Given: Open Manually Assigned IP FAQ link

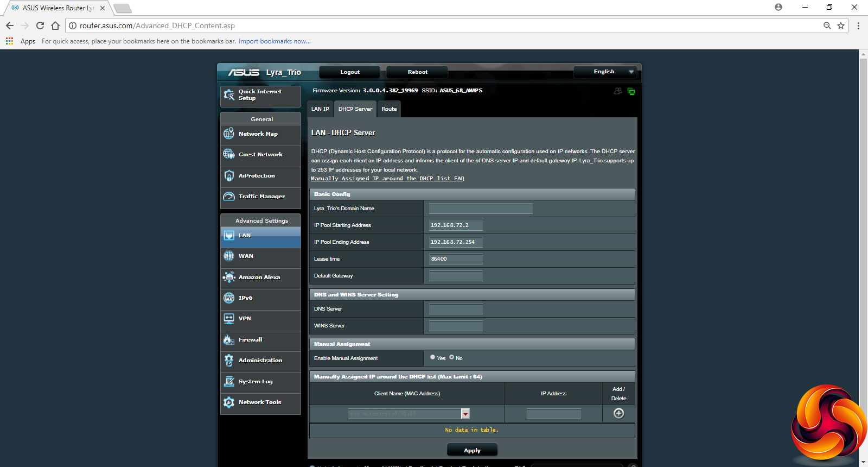Looking at the screenshot, I should pos(387,179).
